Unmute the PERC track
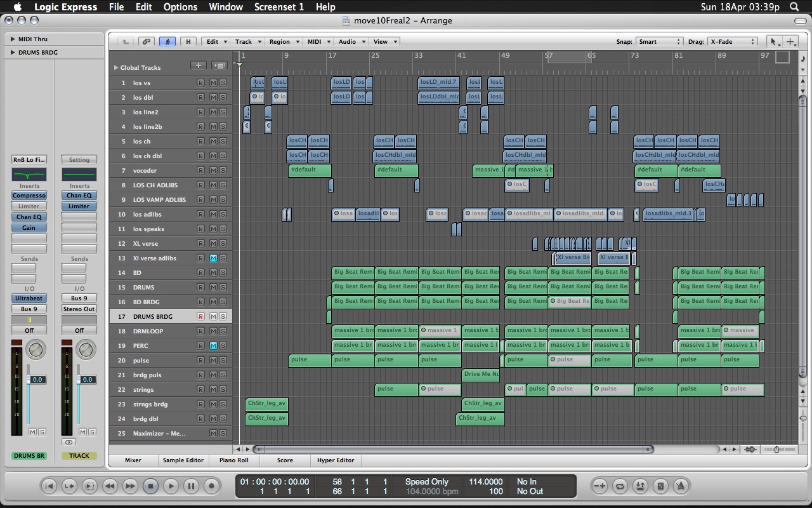 click(213, 346)
